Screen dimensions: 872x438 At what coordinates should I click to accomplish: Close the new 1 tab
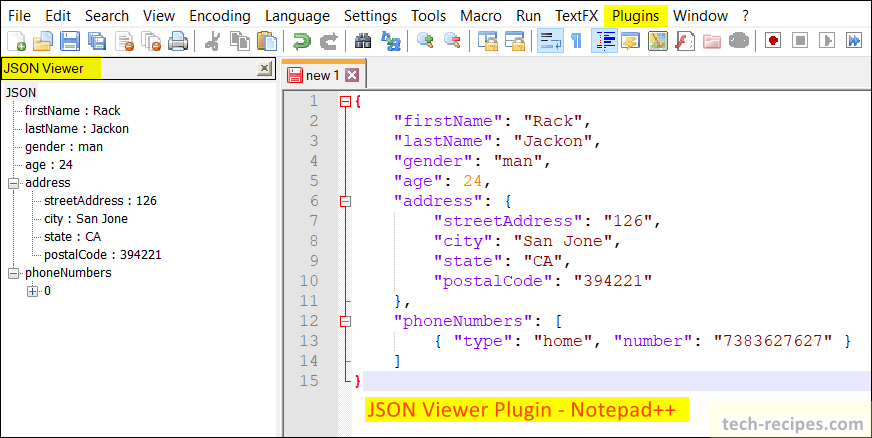pyautogui.click(x=352, y=75)
